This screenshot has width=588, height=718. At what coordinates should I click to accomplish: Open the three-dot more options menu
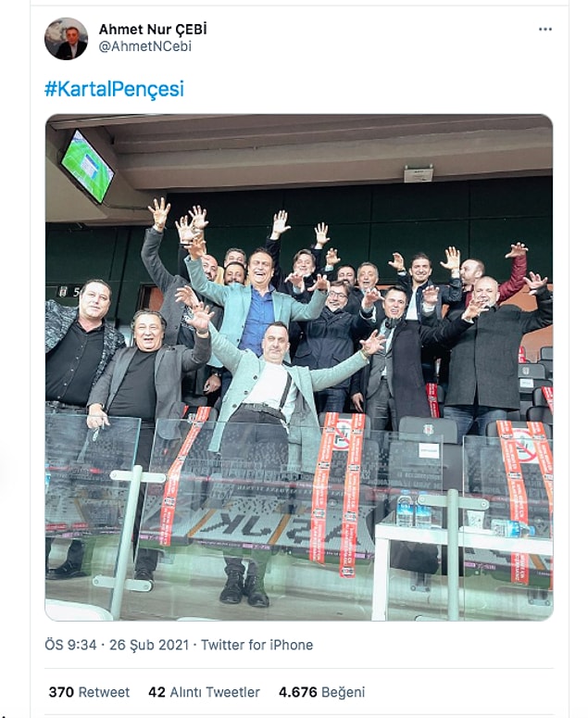point(545,30)
